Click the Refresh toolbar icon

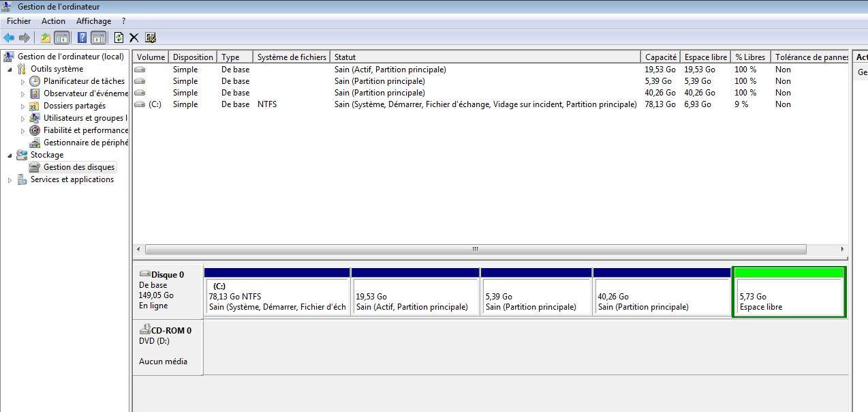(119, 38)
